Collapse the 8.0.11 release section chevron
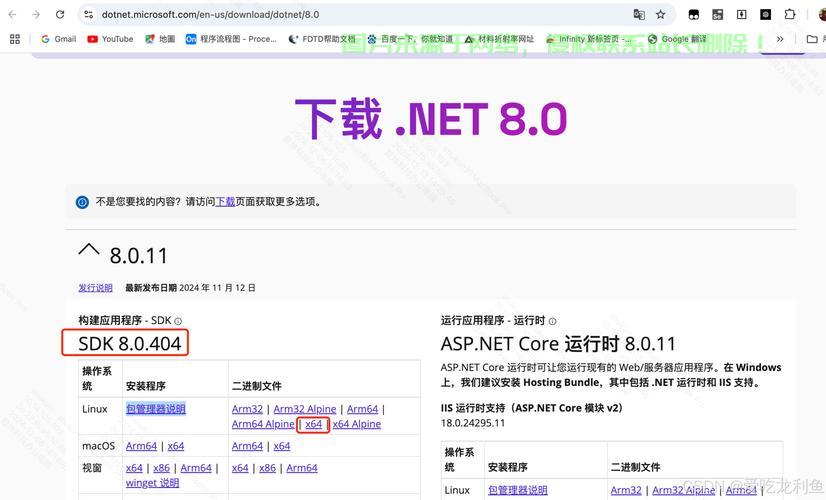826x500 pixels. click(x=88, y=250)
